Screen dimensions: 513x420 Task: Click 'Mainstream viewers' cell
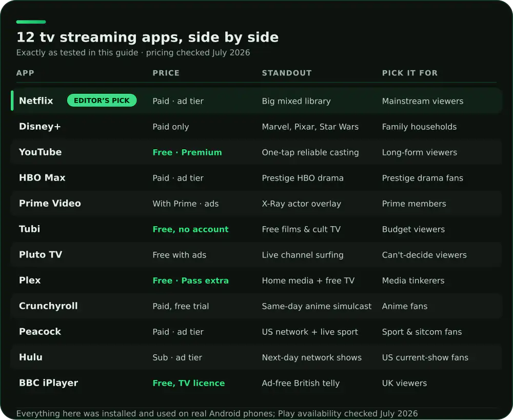(x=422, y=101)
